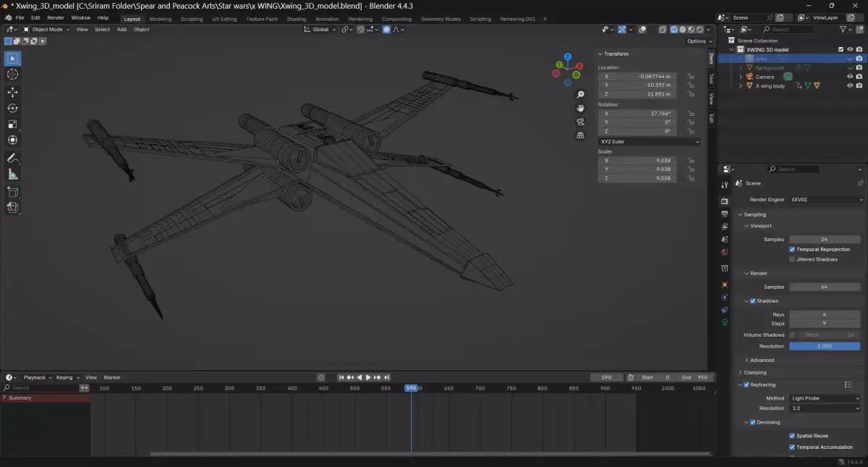Open the Render Engine EEVEE dropdown

tap(827, 199)
